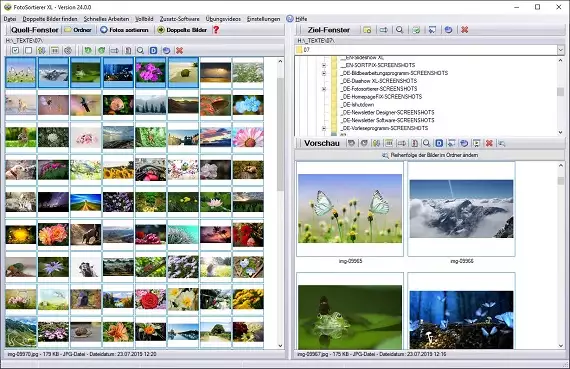The height and width of the screenshot is (369, 570).
Task: Click the copy-files icon in the source toolbar
Action: coord(128,51)
